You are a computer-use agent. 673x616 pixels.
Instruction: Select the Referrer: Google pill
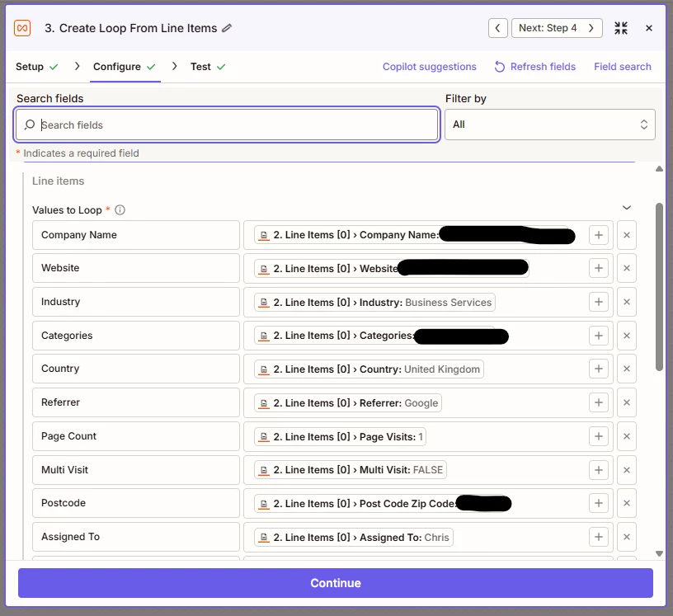pyautogui.click(x=348, y=403)
